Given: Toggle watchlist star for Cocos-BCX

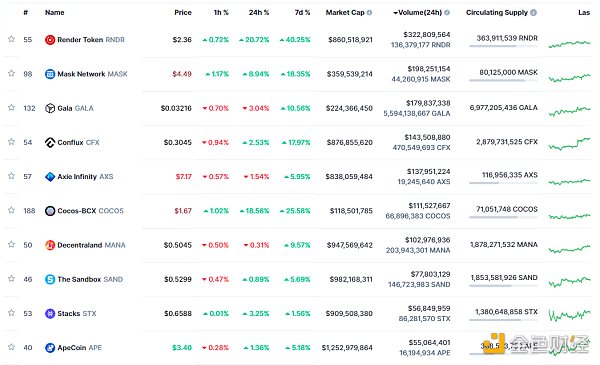Looking at the screenshot, I should 11,210.
